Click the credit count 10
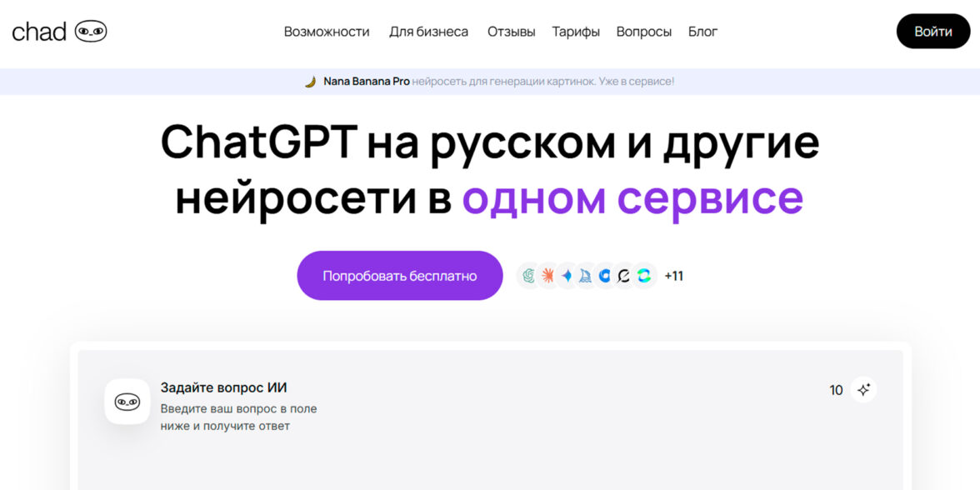This screenshot has height=490, width=980. tap(836, 391)
